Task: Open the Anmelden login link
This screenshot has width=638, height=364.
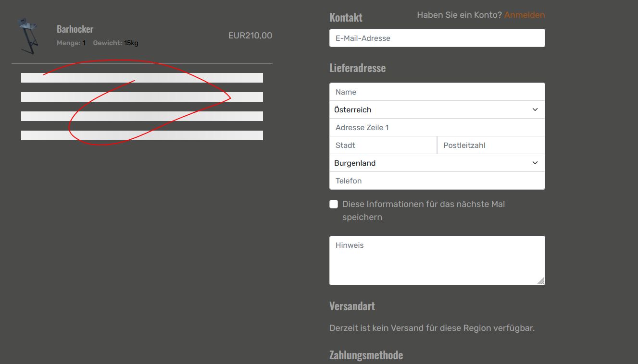Action: (x=524, y=15)
